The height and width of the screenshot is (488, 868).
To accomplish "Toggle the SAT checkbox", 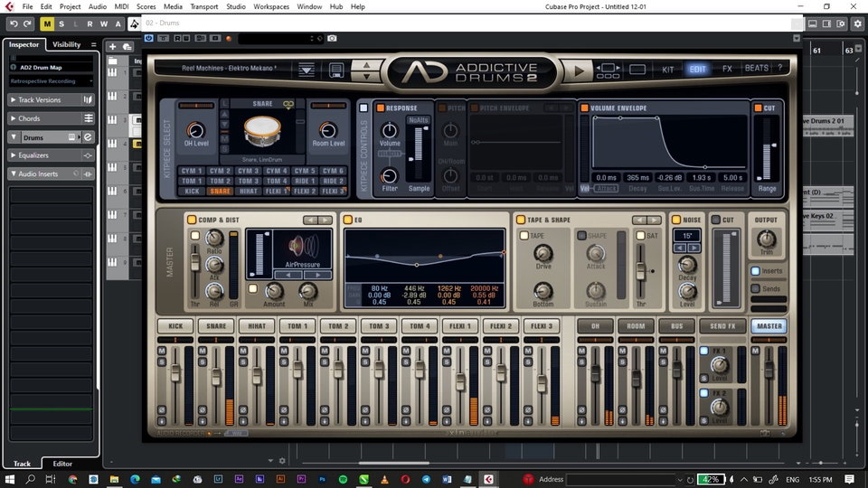I will [x=640, y=236].
